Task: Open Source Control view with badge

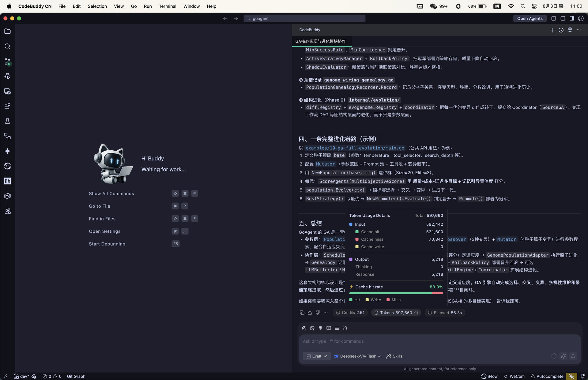Action: click(x=7, y=61)
